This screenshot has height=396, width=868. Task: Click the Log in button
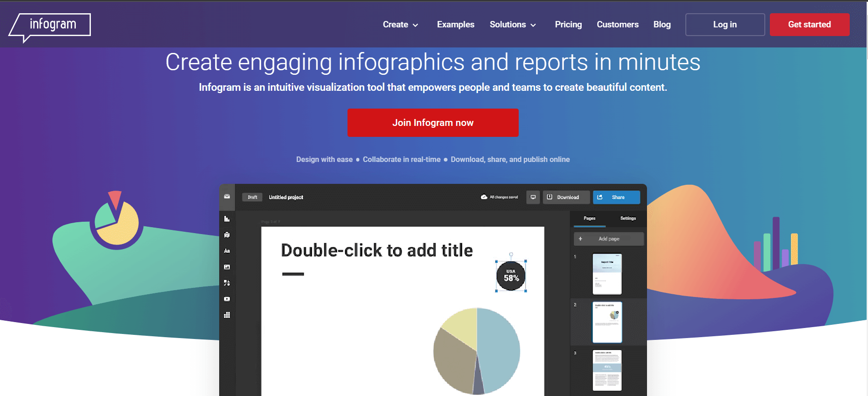(725, 25)
